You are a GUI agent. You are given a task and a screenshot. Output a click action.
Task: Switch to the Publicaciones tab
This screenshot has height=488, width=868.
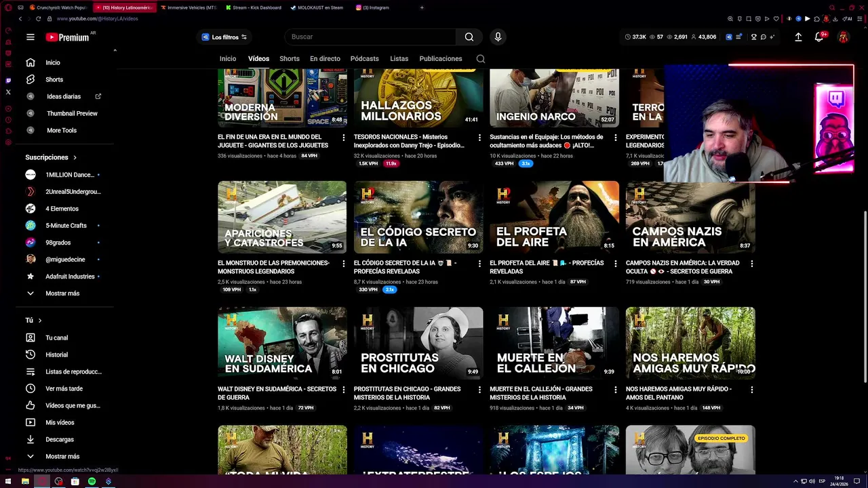click(441, 59)
